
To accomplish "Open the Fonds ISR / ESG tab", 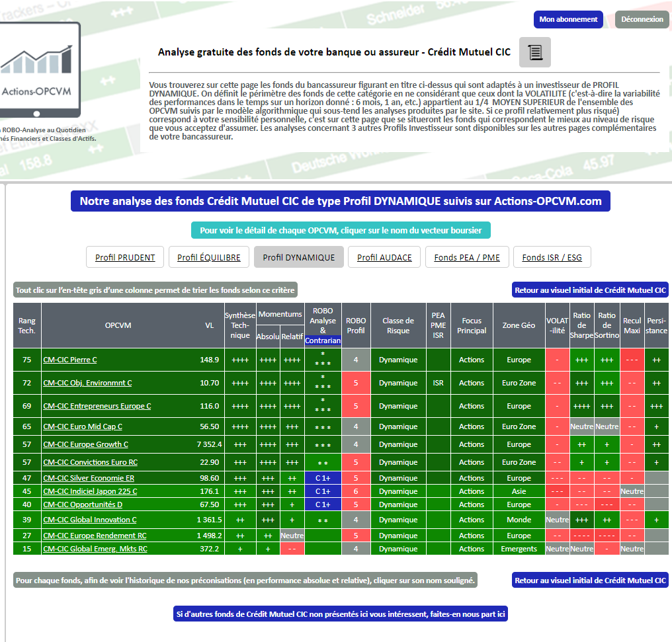I will pyautogui.click(x=552, y=257).
